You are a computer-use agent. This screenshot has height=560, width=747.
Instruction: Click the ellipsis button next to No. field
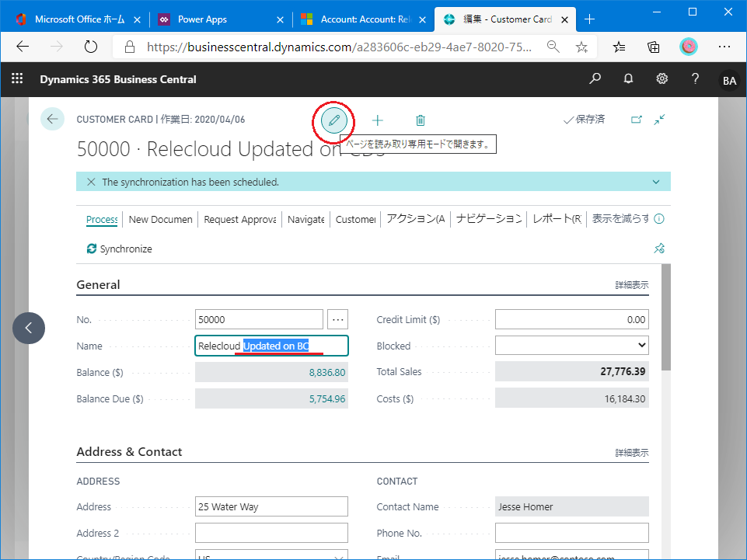tap(338, 319)
